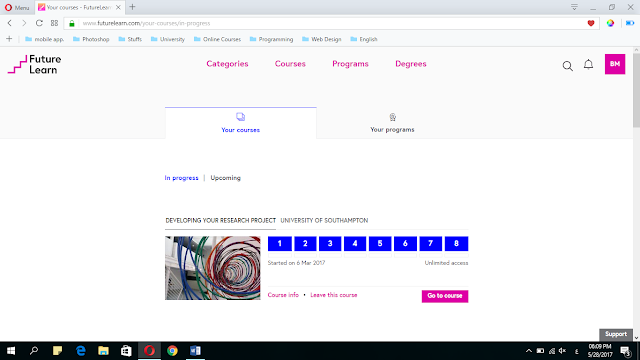The image size is (640, 360).
Task: Open the tab menu icon in title bar
Action: (574, 7)
